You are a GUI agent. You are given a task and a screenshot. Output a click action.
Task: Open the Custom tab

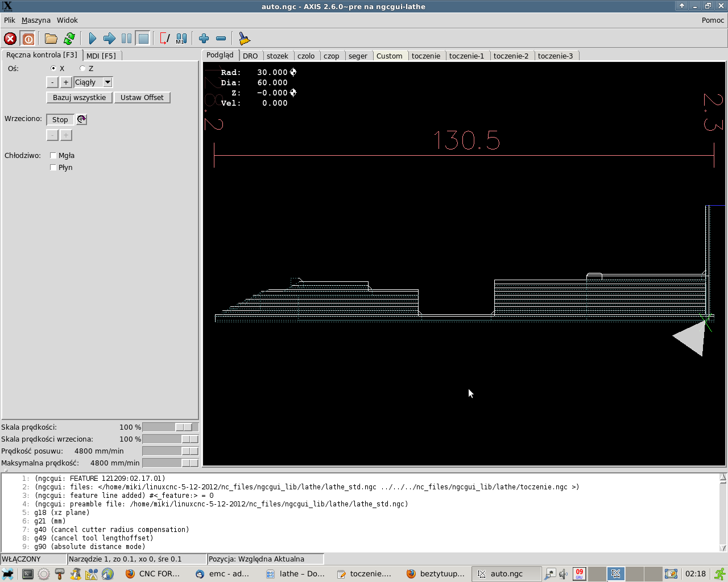389,56
